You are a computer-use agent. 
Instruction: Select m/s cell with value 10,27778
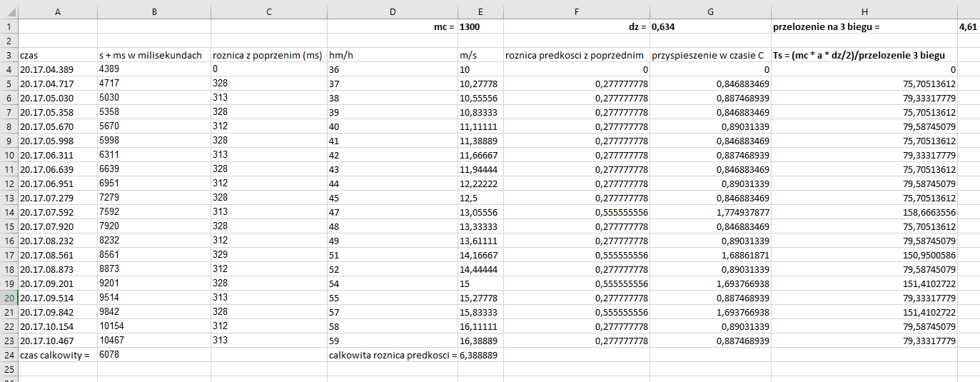(x=480, y=84)
